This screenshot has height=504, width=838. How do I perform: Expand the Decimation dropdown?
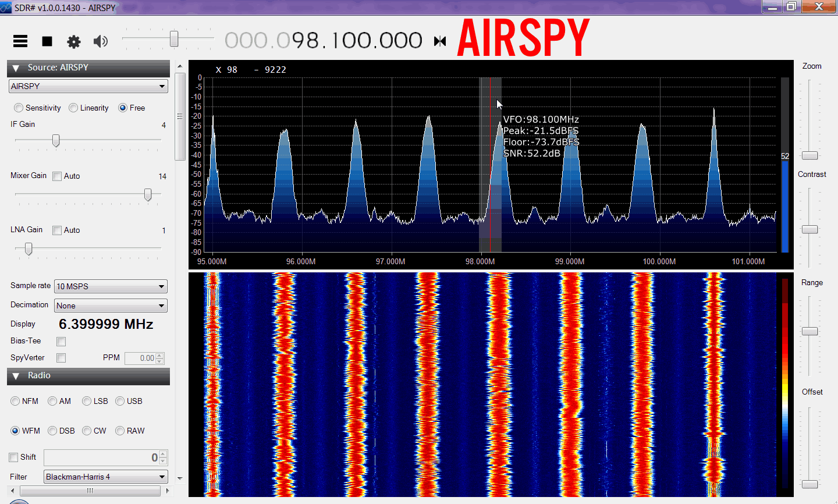(111, 306)
